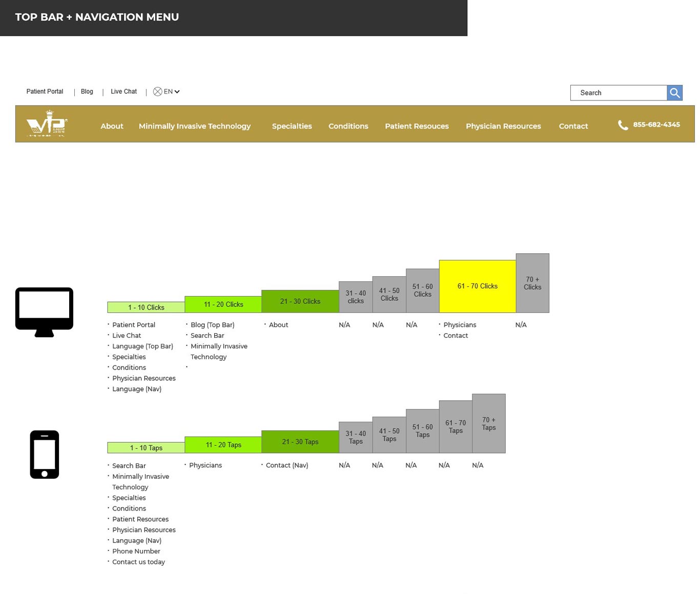700x594 pixels.
Task: Start a Live Chat from top bar
Action: point(123,92)
